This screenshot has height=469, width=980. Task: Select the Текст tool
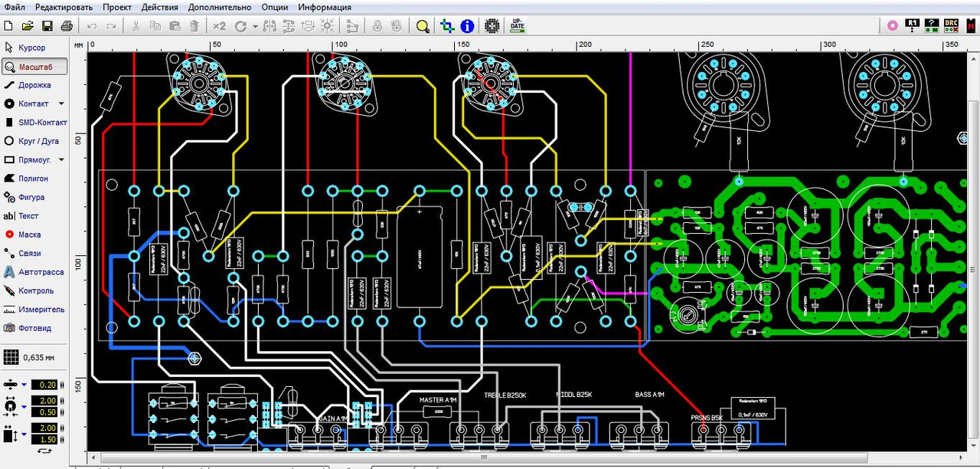pos(34,216)
